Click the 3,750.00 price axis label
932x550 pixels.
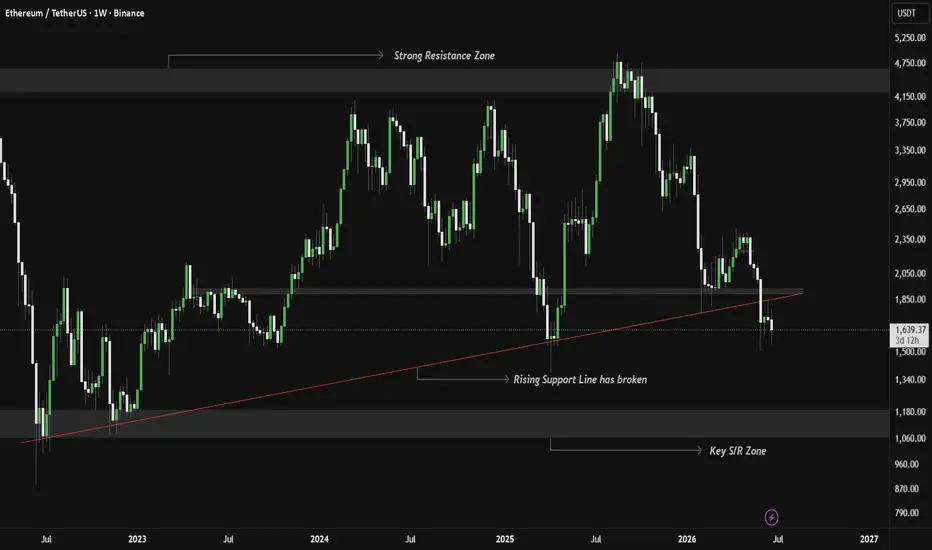click(910, 122)
